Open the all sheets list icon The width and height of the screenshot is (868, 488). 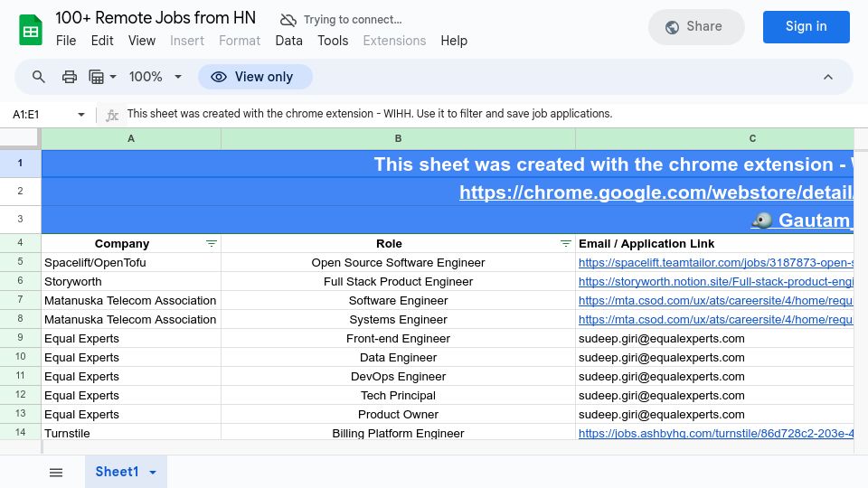point(56,472)
